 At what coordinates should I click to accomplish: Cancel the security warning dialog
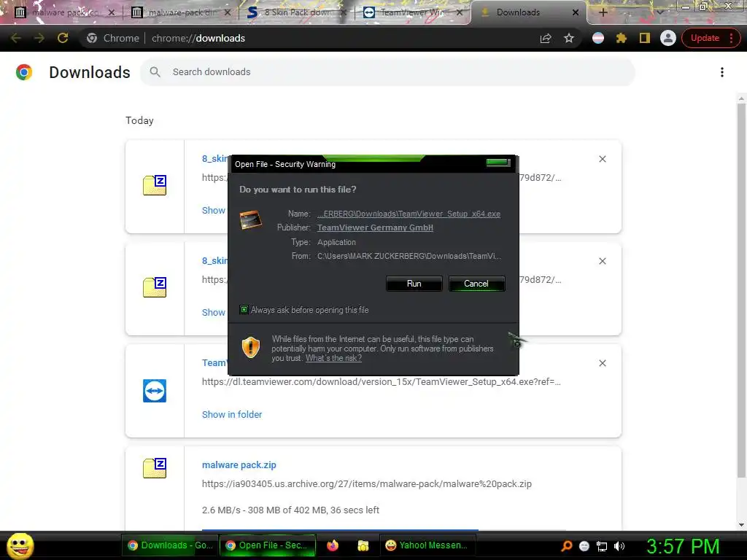[476, 284]
